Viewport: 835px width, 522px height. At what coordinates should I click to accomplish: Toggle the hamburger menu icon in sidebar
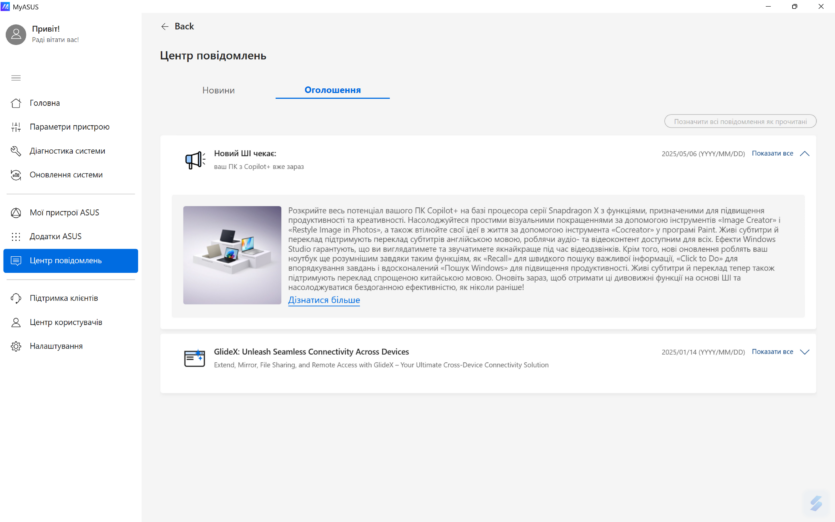tap(16, 78)
